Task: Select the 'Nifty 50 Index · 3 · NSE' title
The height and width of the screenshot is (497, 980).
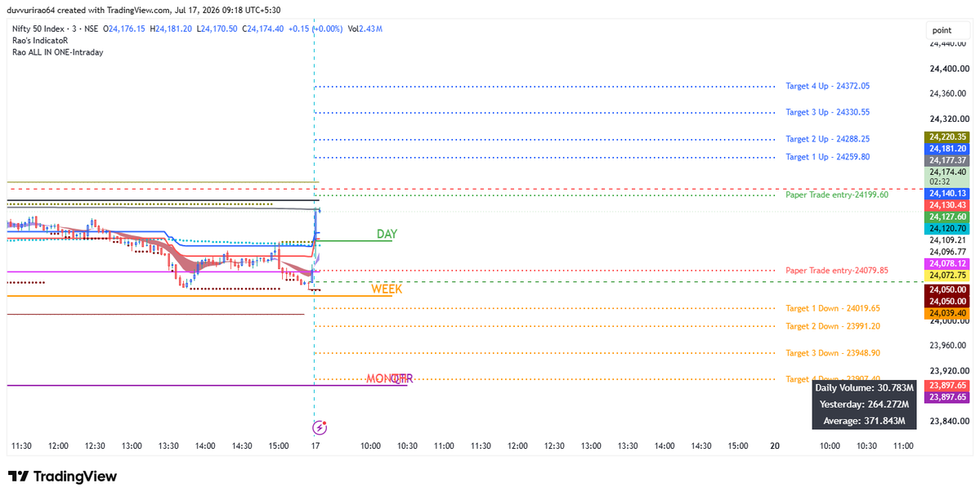Action: [55, 29]
